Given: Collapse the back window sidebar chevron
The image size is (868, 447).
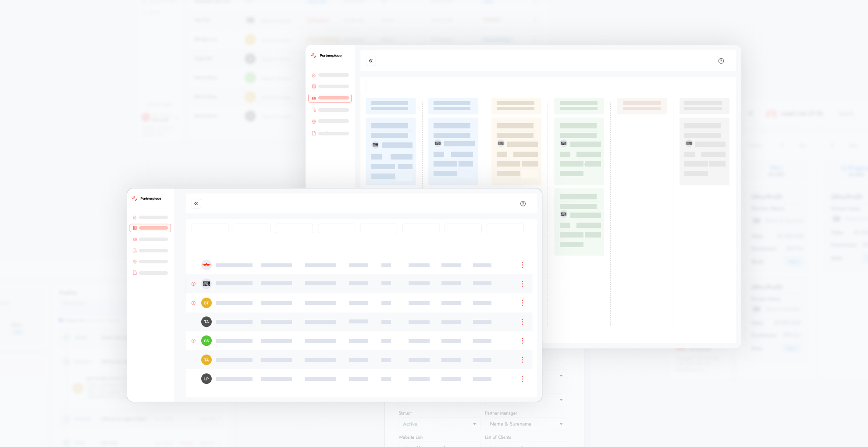Looking at the screenshot, I should click(370, 61).
